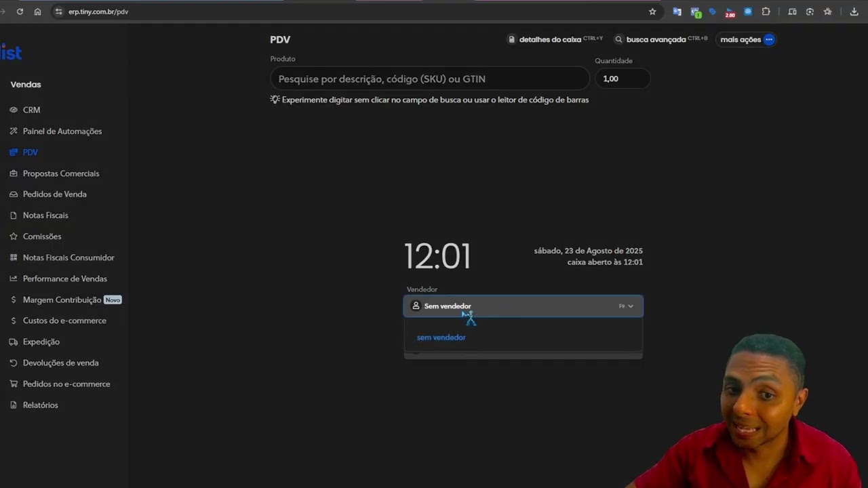Click the Expedição box icon
The image size is (868, 488).
tap(14, 342)
